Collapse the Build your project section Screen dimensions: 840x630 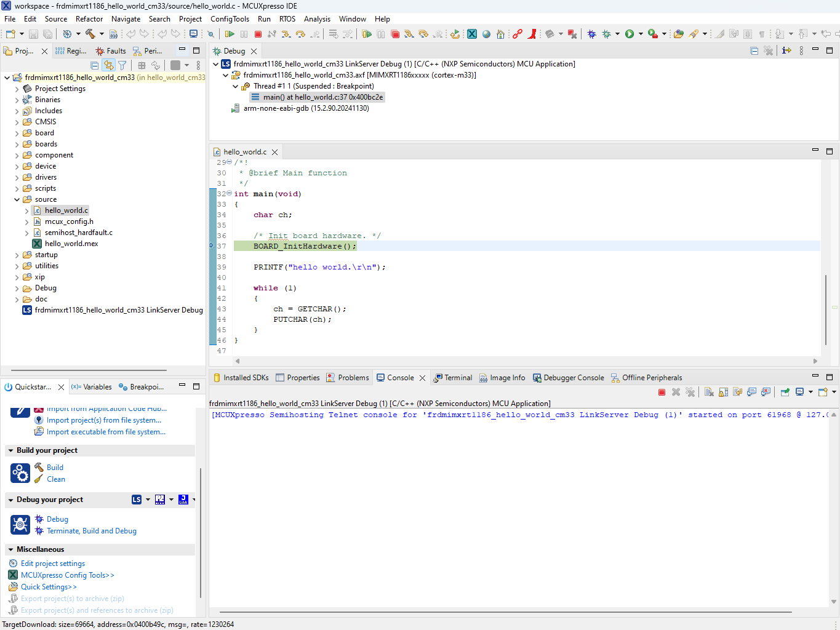click(x=10, y=450)
